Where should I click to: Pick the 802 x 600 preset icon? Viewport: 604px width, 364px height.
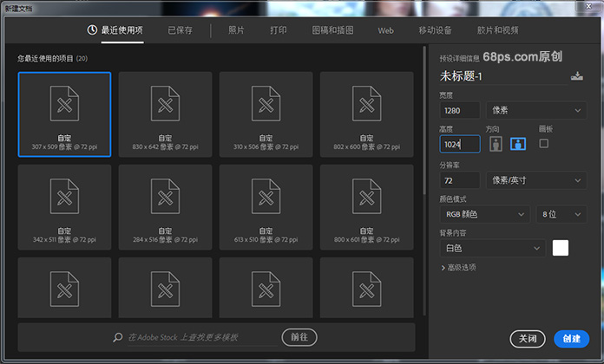click(366, 106)
